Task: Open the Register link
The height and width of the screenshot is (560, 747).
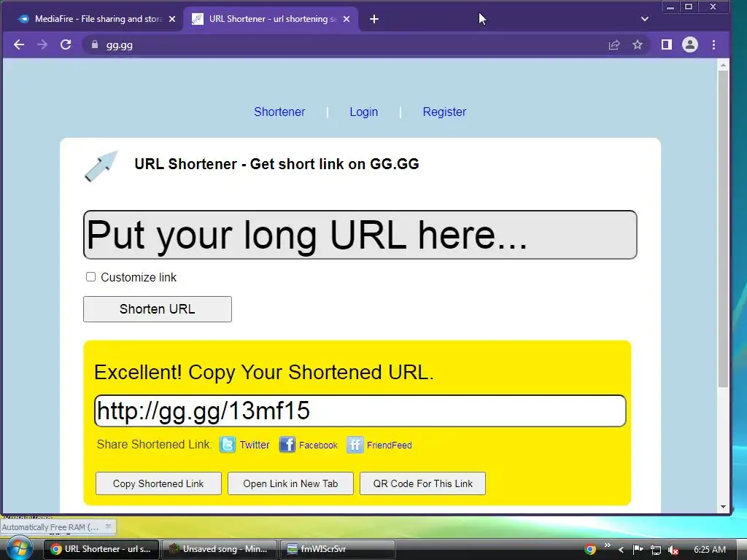Action: coord(444,112)
